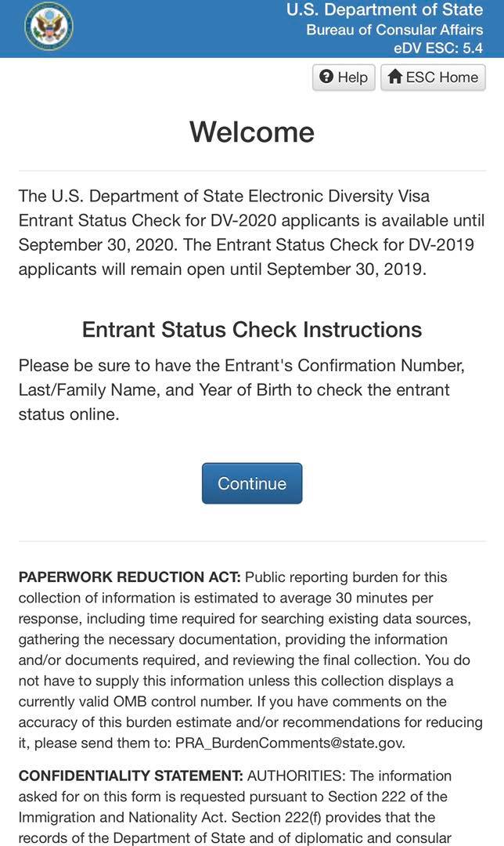Click the Bureau of Consular Affairs subtitle
The width and height of the screenshot is (504, 846).
pos(394,30)
